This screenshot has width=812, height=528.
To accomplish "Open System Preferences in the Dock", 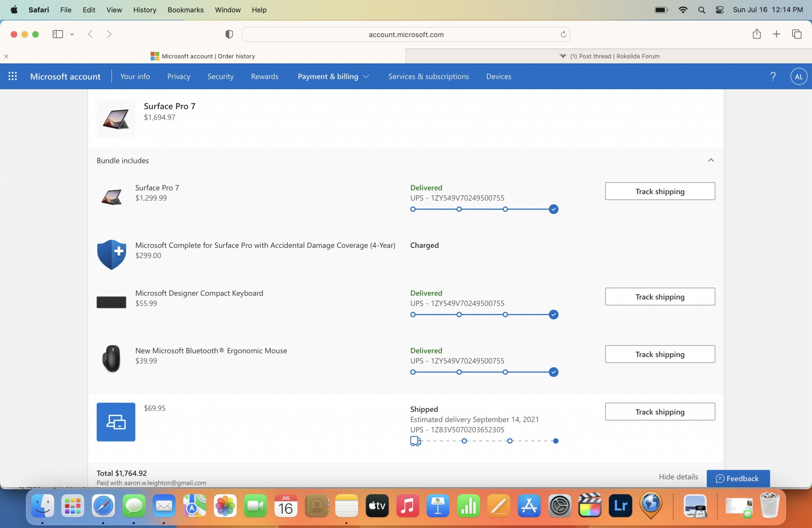I will coord(559,506).
